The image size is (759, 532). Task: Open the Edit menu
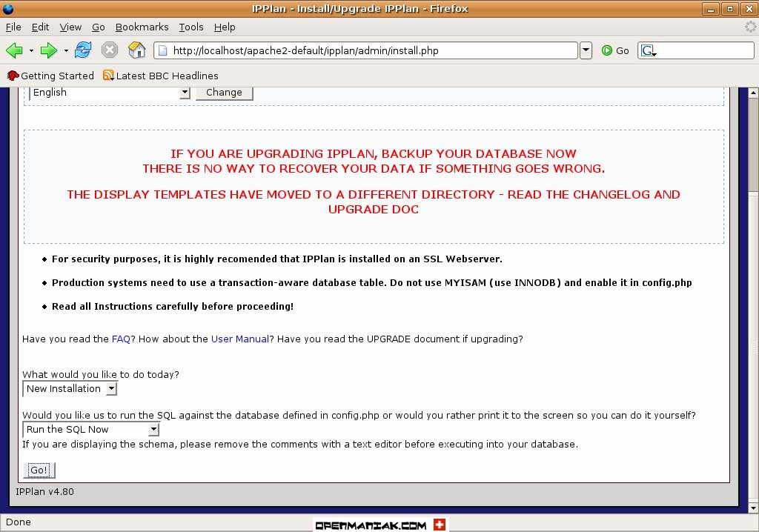40,27
